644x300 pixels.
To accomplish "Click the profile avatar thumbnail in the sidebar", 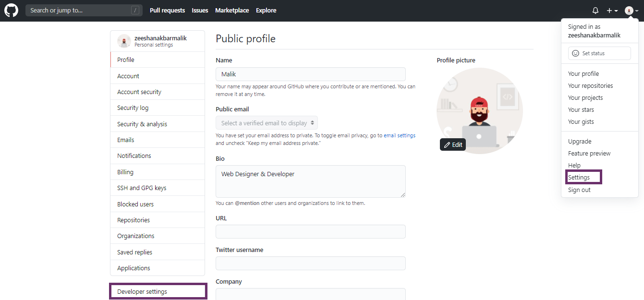I will coord(124,41).
